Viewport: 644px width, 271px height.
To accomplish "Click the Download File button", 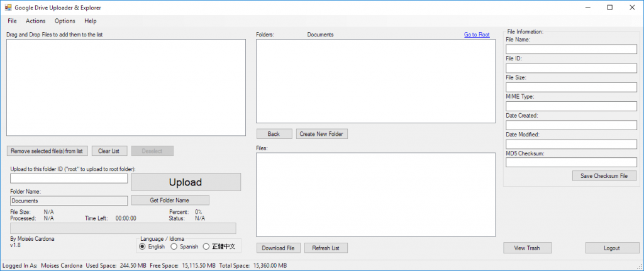I will coord(279,248).
